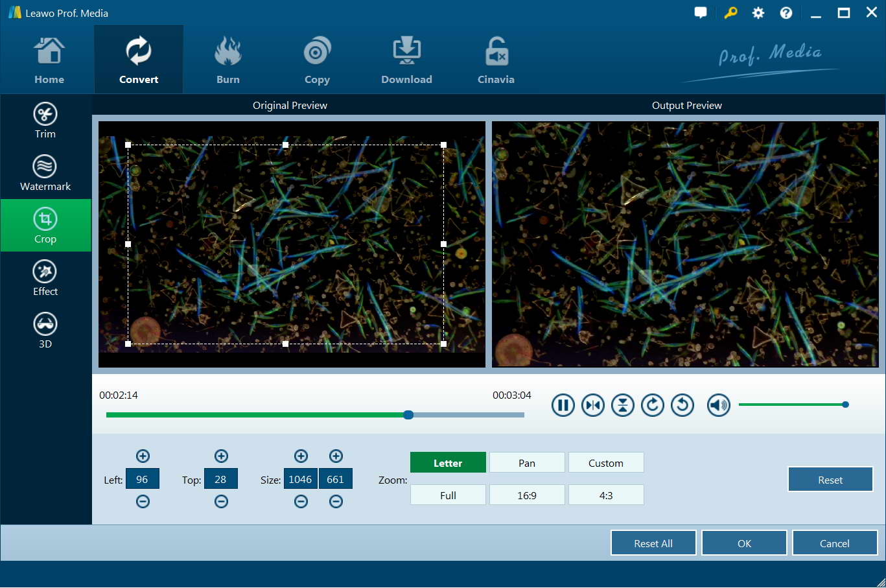Select the Letter zoom mode
Viewport: 886px width, 588px height.
click(448, 463)
